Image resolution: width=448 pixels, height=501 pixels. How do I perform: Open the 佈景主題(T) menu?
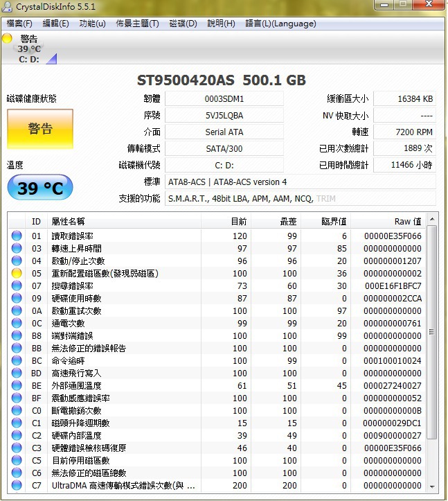(137, 24)
